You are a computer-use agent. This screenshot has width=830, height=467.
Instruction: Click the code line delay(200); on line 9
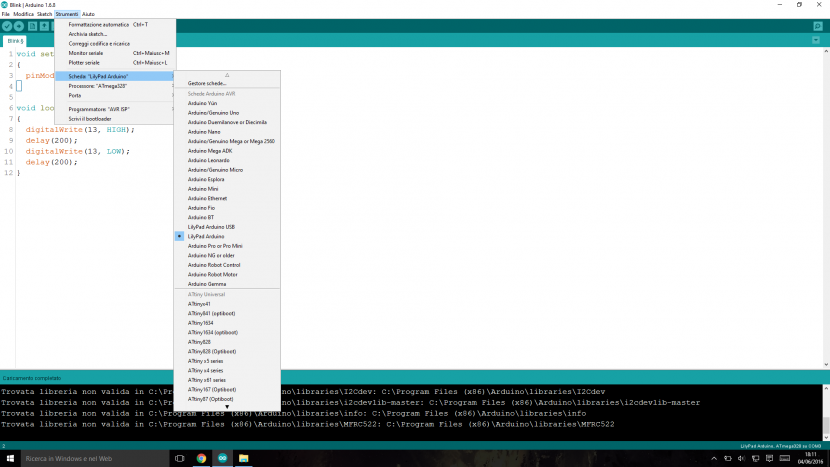click(51, 141)
